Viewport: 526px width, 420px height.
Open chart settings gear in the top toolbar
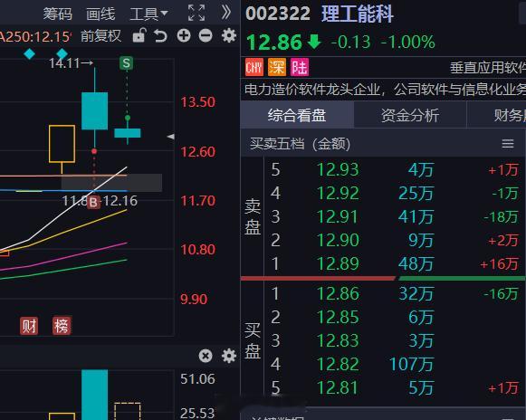click(x=229, y=35)
